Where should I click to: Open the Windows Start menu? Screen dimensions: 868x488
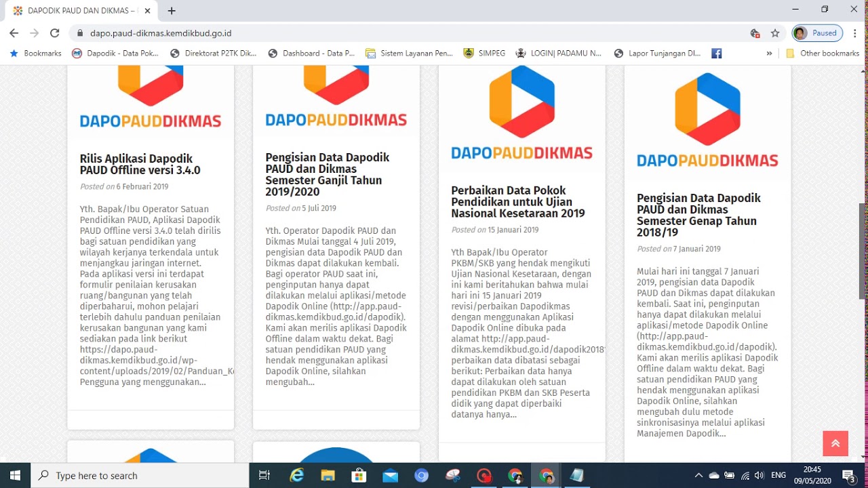pyautogui.click(x=15, y=475)
